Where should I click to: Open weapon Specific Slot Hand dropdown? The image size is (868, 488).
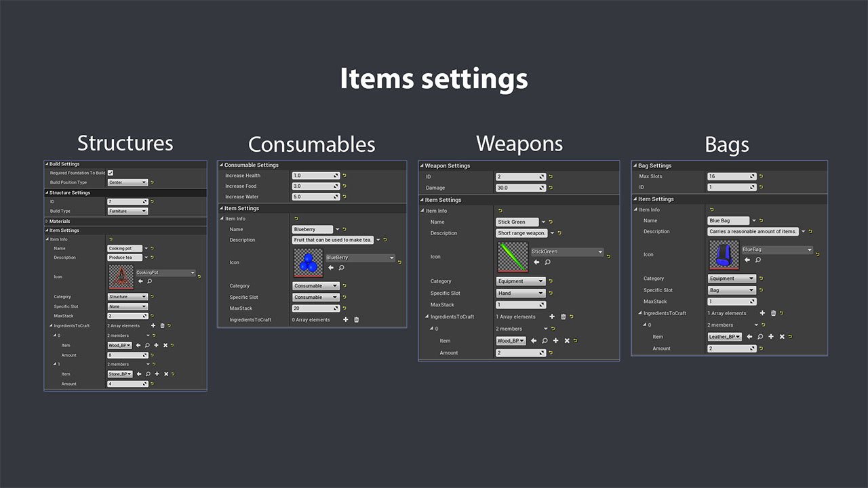(521, 293)
